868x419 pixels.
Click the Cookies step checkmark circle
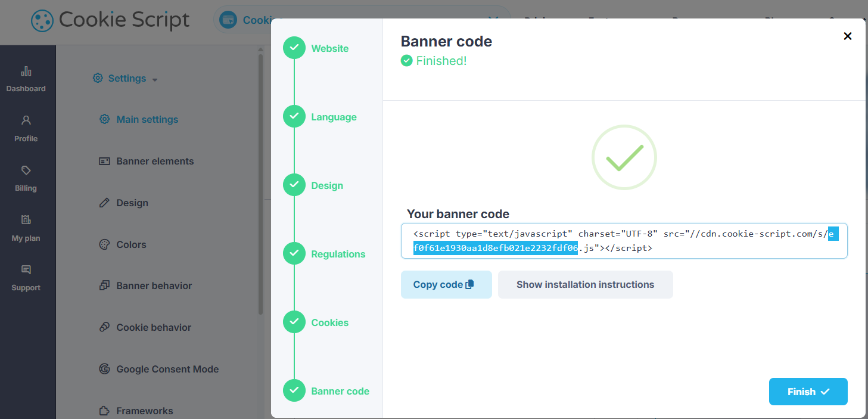pos(294,322)
